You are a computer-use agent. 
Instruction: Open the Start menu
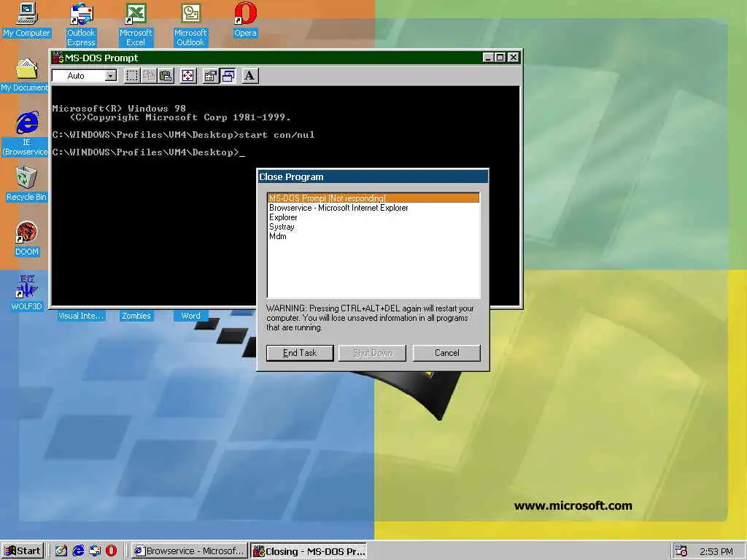[23, 551]
